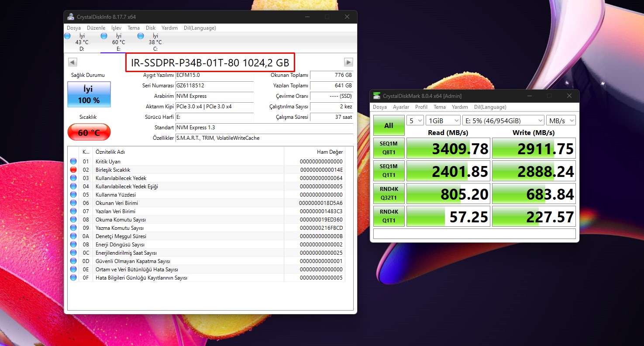Run the RND4K Q1T1 test
The height and width of the screenshot is (346, 644).
[x=389, y=216]
